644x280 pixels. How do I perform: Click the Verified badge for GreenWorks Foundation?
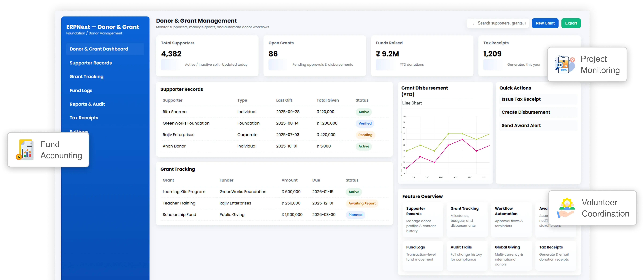point(365,123)
